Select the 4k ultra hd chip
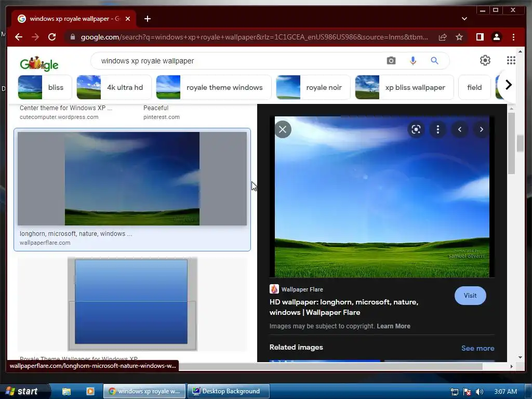 (114, 87)
